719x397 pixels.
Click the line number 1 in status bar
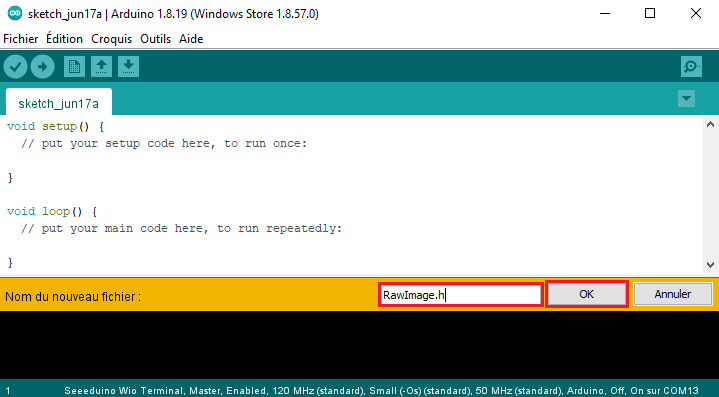click(x=8, y=391)
